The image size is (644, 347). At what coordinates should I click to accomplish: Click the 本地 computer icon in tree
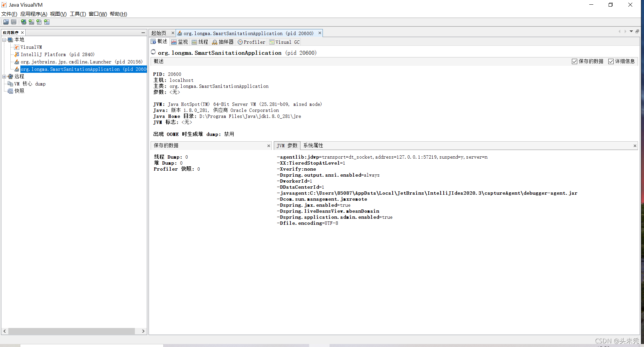10,40
